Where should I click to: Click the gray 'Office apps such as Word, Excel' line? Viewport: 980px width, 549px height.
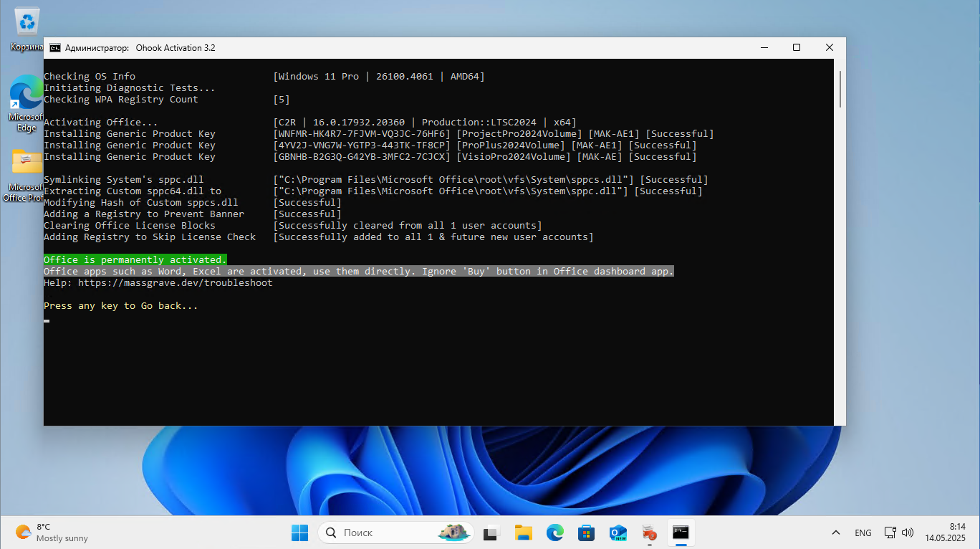tap(359, 272)
